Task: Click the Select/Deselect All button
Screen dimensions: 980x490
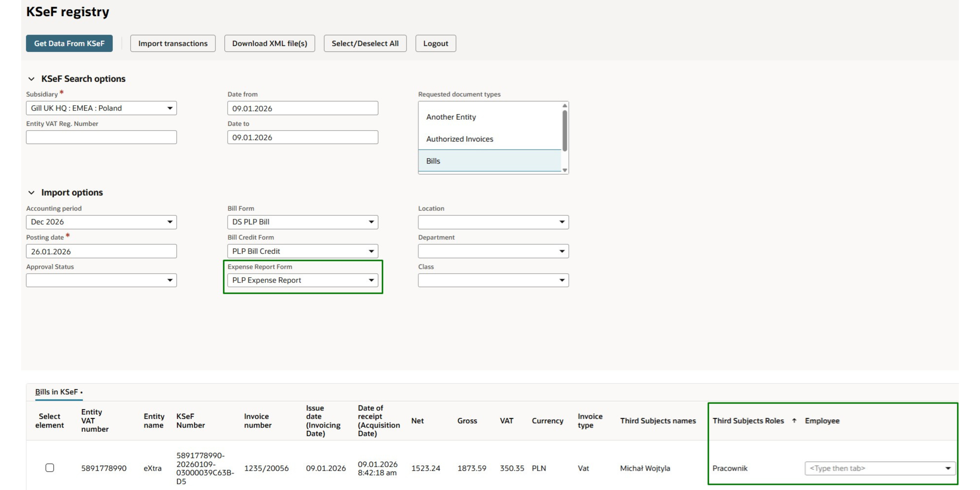Action: pyautogui.click(x=364, y=43)
